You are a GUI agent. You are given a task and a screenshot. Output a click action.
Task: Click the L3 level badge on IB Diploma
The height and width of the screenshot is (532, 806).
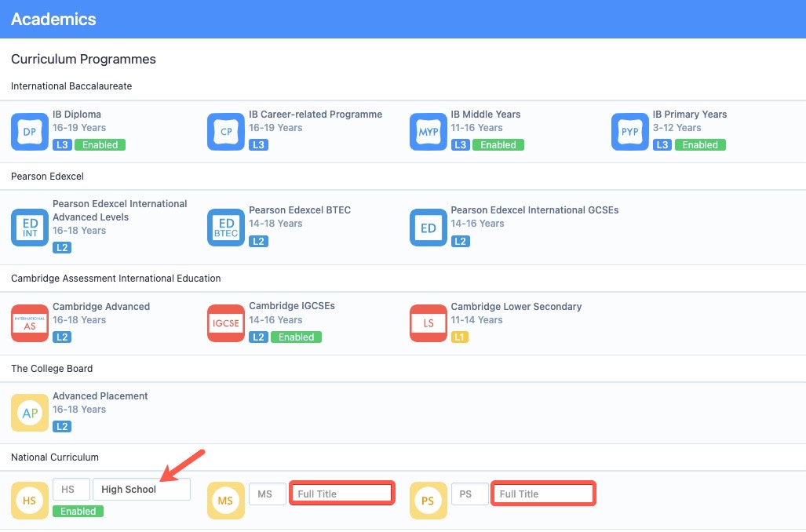pyautogui.click(x=62, y=144)
